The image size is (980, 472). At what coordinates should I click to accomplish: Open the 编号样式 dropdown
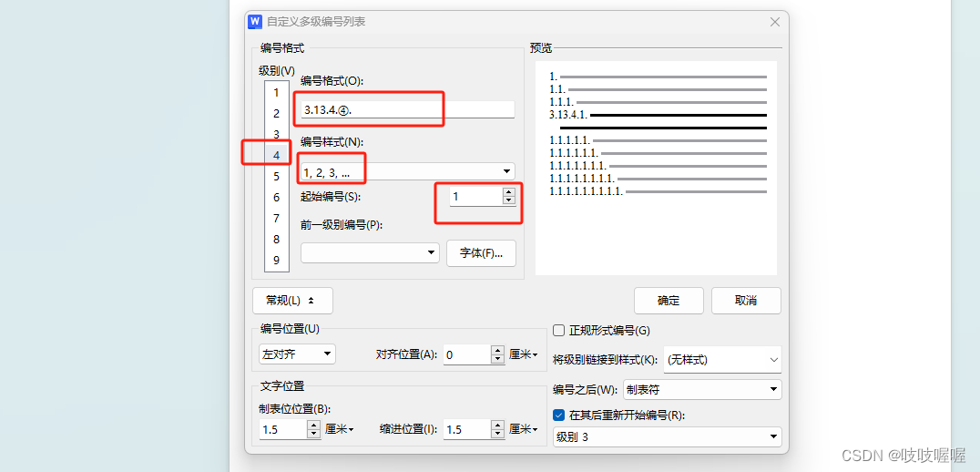407,171
